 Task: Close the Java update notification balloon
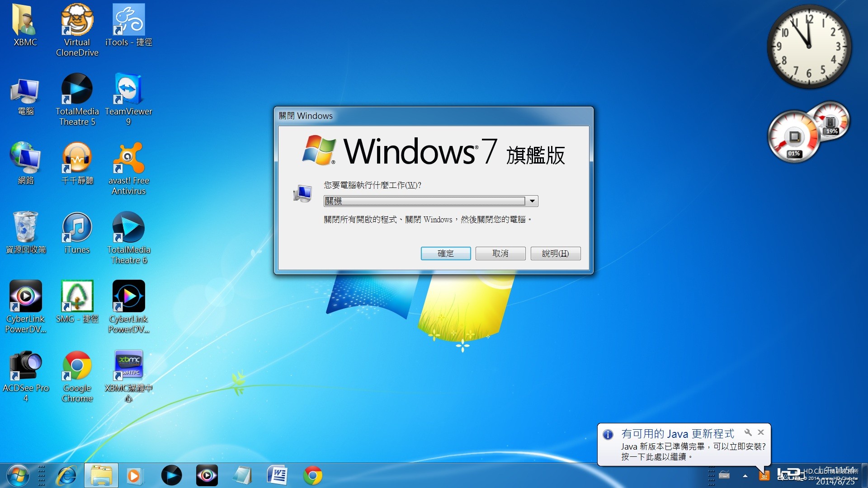[x=761, y=432]
